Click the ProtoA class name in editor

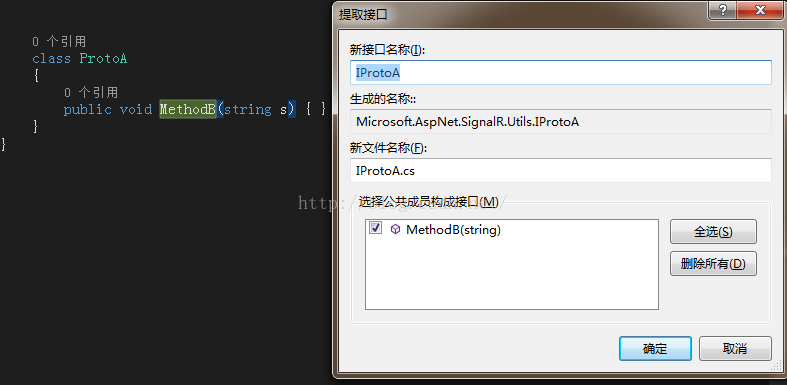coord(103,59)
